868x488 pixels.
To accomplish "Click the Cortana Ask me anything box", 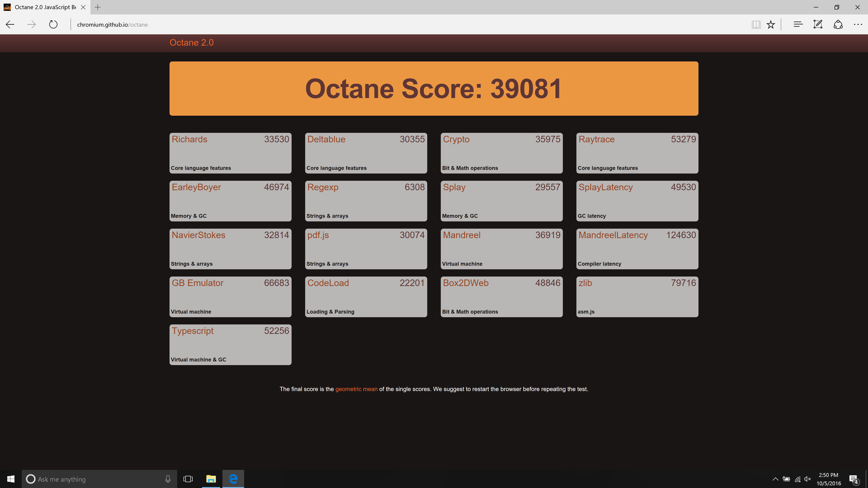I will (x=95, y=479).
